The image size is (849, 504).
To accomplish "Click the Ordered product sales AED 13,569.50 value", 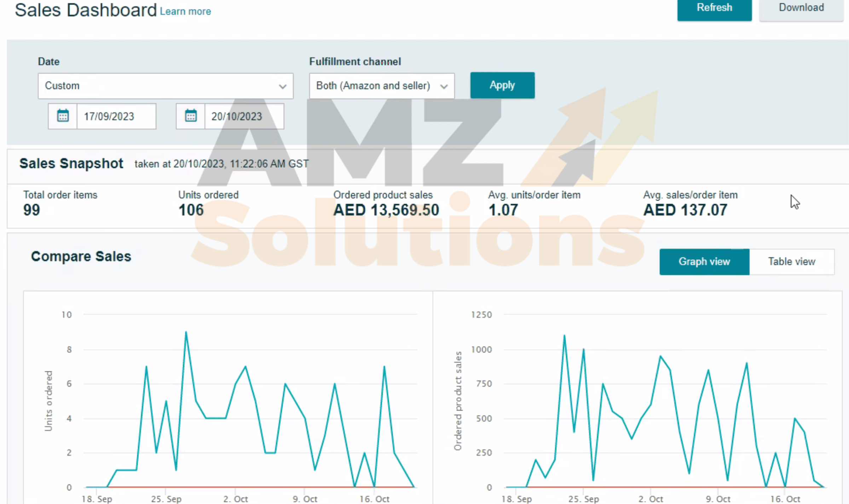I will (x=386, y=210).
